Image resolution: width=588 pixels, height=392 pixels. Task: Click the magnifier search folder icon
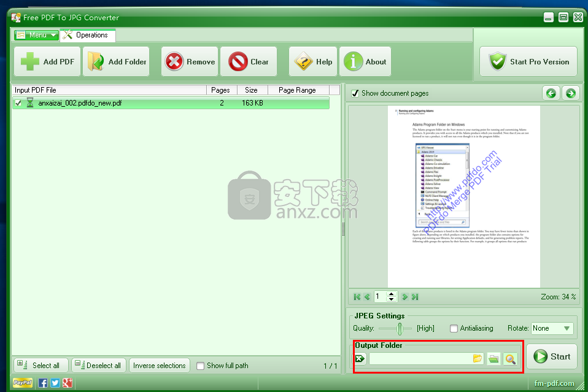tap(511, 359)
